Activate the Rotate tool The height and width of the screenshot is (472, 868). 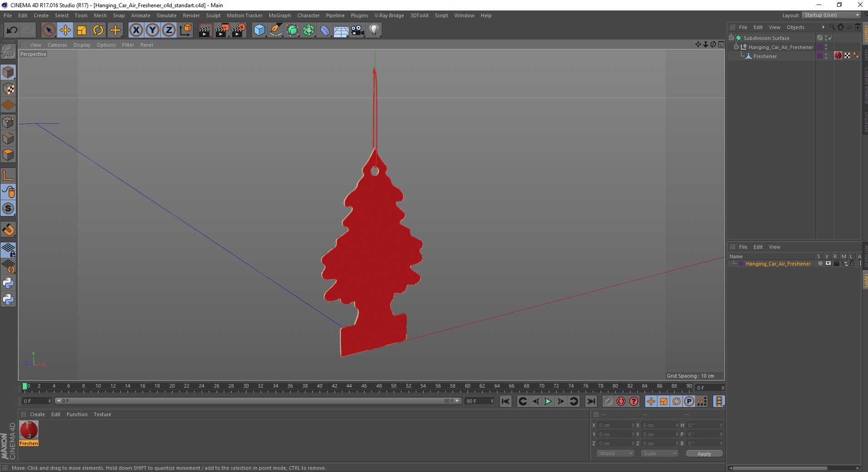coord(98,30)
